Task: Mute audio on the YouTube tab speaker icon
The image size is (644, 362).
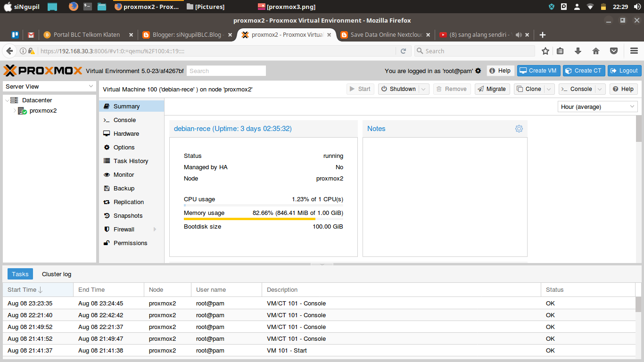Action: click(519, 35)
